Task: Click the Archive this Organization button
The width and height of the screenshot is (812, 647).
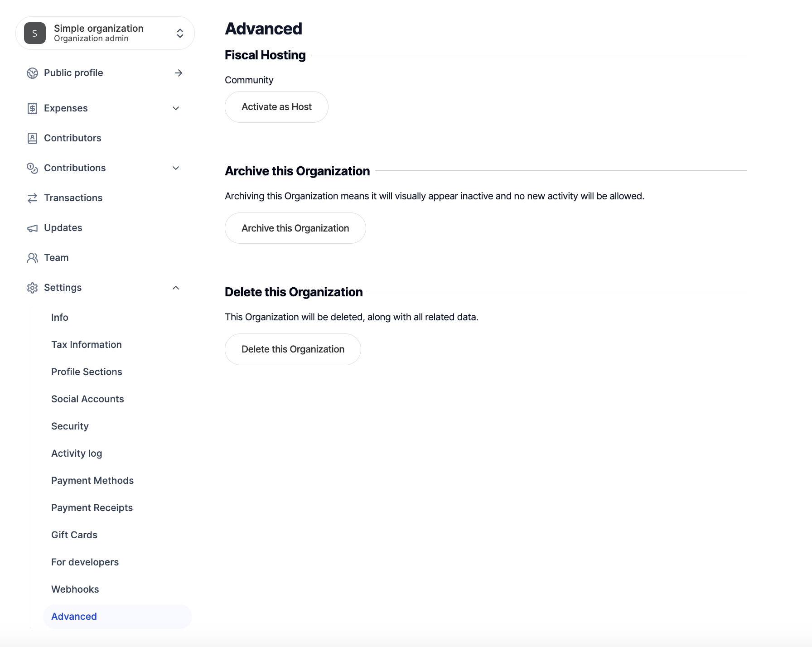Action: point(295,228)
